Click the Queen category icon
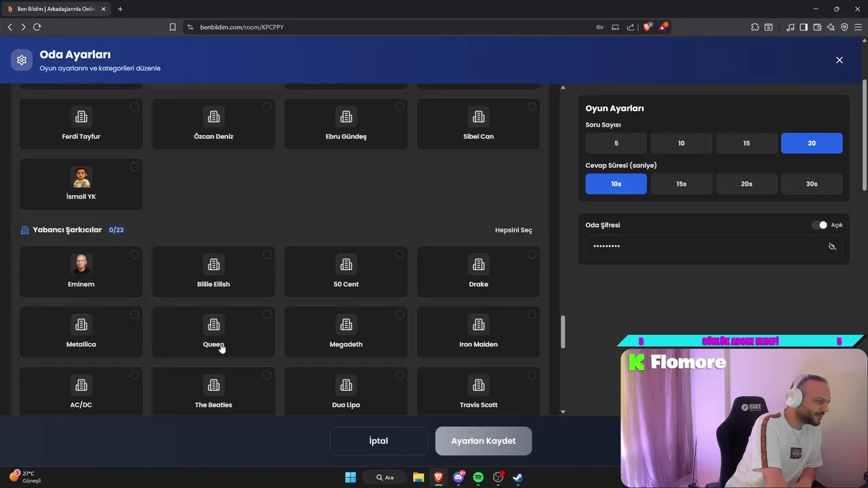 pos(214,325)
